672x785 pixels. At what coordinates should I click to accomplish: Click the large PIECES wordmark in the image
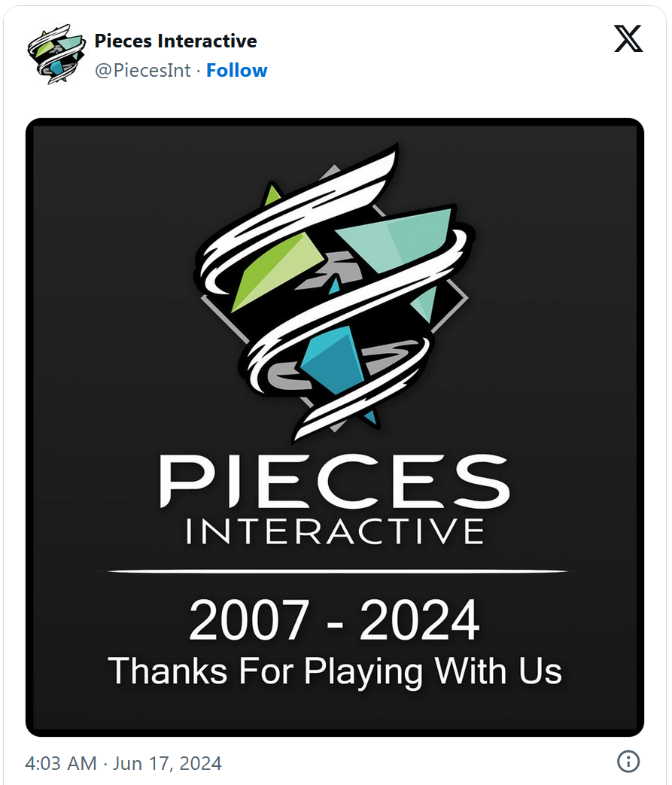coord(334,482)
